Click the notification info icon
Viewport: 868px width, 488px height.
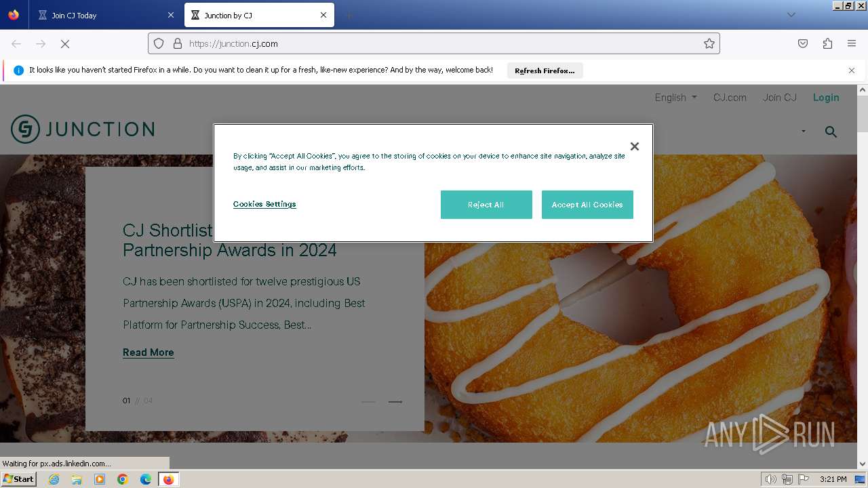tap(19, 70)
